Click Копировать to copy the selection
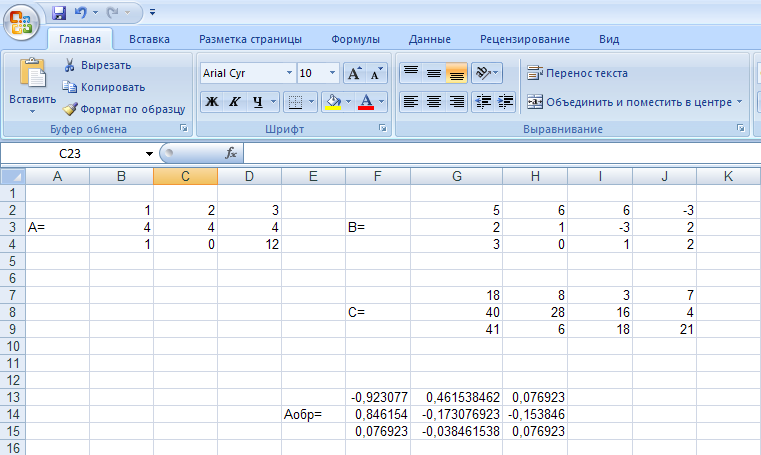Viewport: 761px width, 455px height. pos(104,87)
